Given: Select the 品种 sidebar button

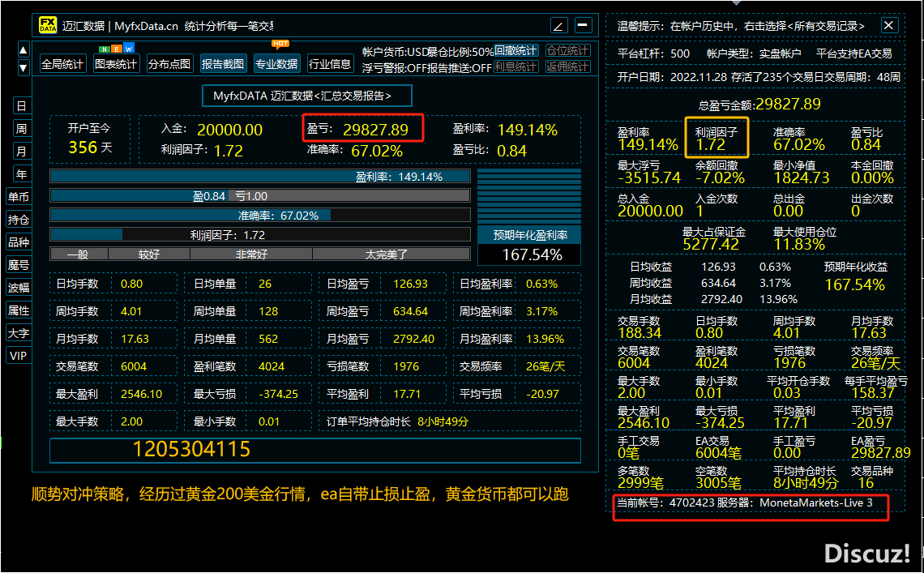Looking at the screenshot, I should tap(19, 242).
